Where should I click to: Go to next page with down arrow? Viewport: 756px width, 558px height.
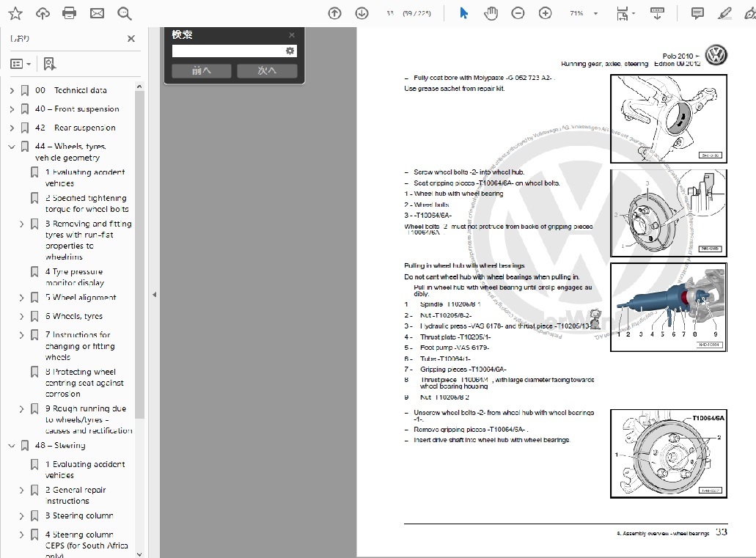362,13
